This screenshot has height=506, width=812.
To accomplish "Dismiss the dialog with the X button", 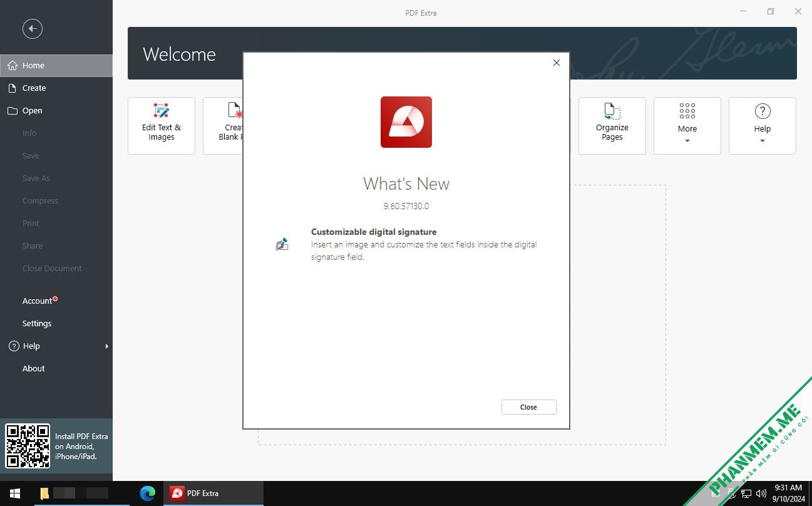I will 557,63.
